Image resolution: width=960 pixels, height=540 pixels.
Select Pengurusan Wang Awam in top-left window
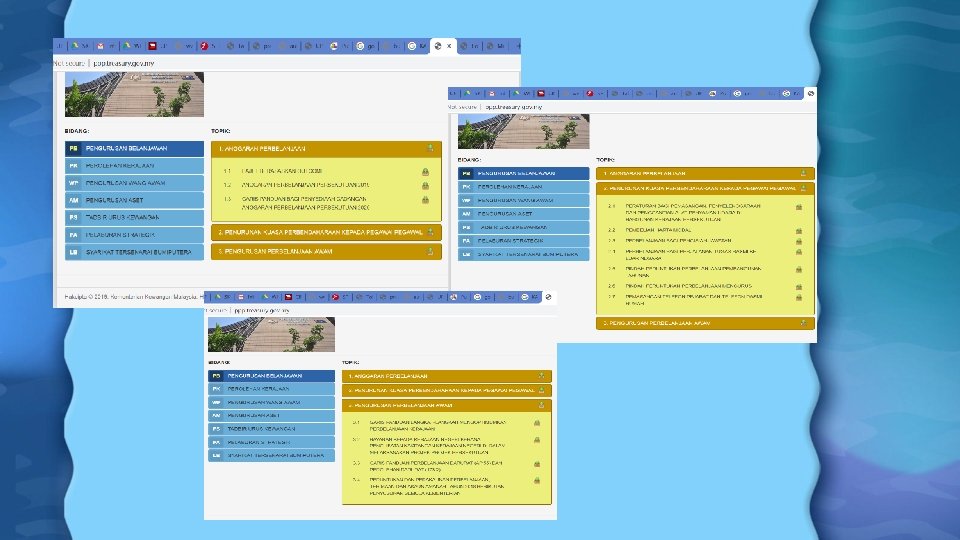(x=134, y=183)
